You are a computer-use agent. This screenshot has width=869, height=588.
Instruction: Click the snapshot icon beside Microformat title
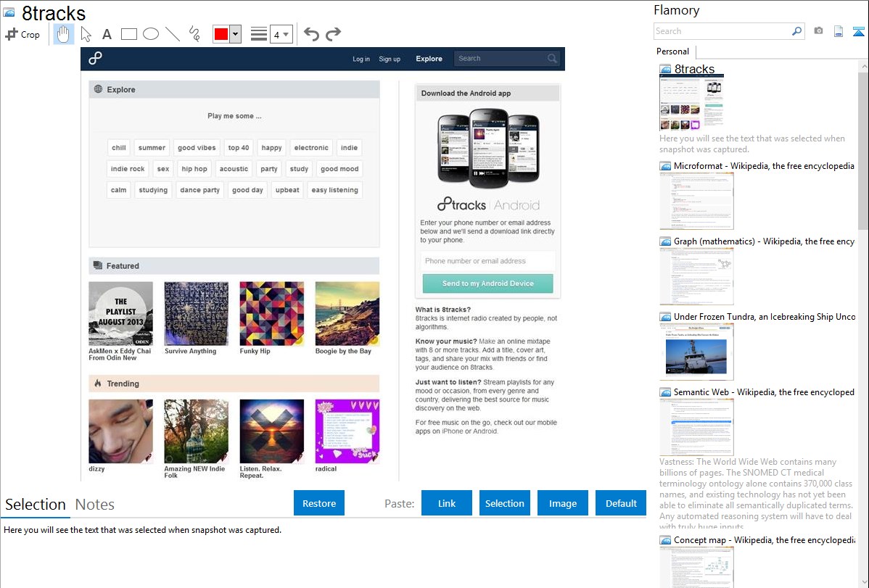tap(665, 166)
